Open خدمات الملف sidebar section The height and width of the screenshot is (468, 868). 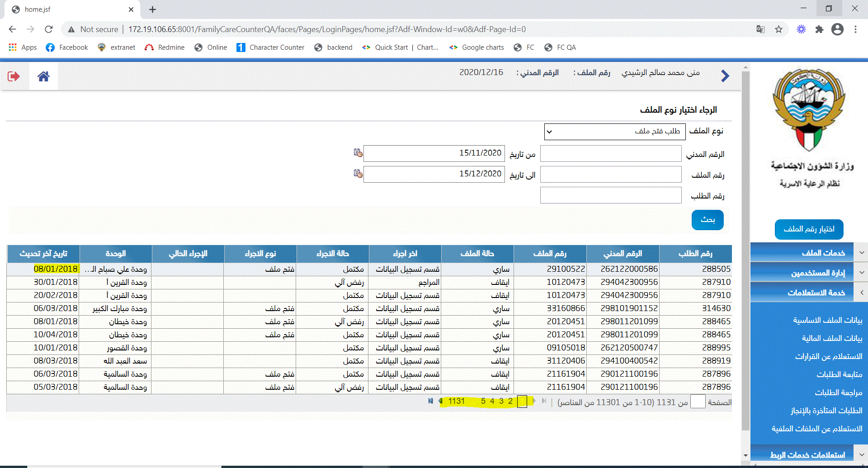coord(802,252)
